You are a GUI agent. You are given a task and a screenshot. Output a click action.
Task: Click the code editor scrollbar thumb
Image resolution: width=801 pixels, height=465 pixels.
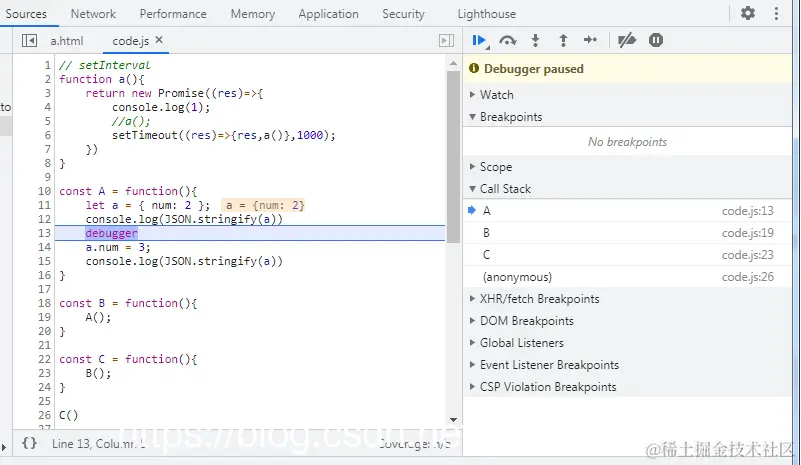click(453, 157)
